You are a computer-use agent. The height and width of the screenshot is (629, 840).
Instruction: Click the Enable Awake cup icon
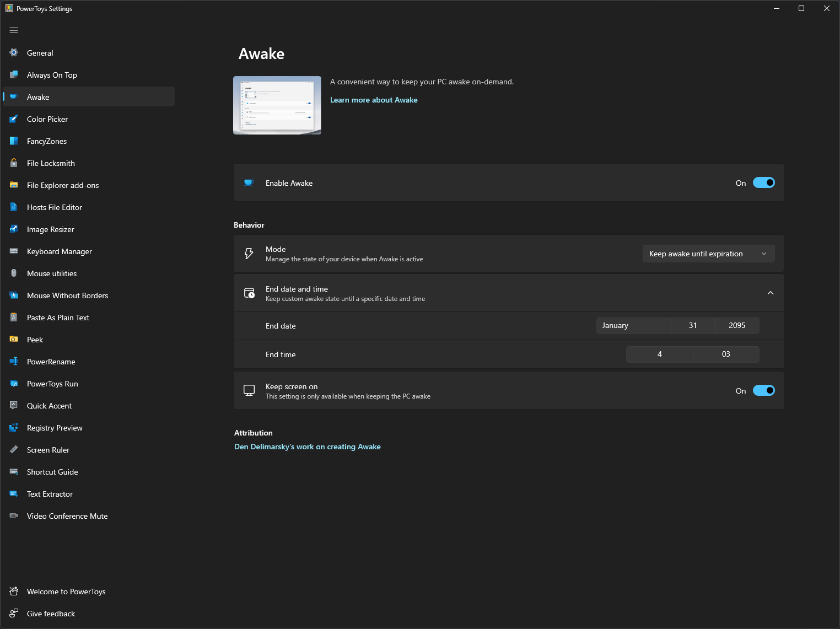tap(249, 182)
